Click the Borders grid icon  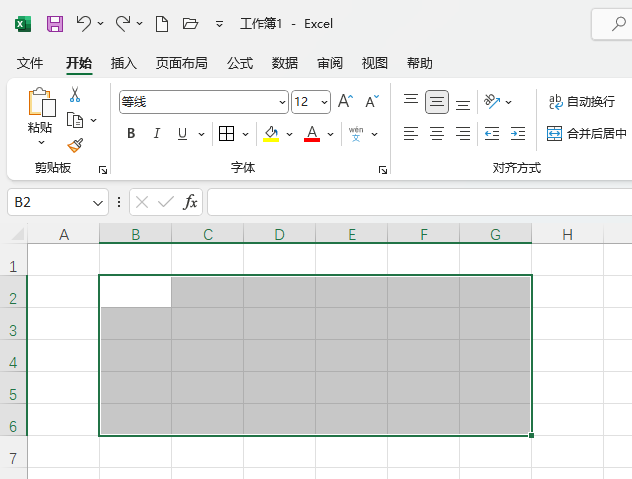click(x=226, y=133)
